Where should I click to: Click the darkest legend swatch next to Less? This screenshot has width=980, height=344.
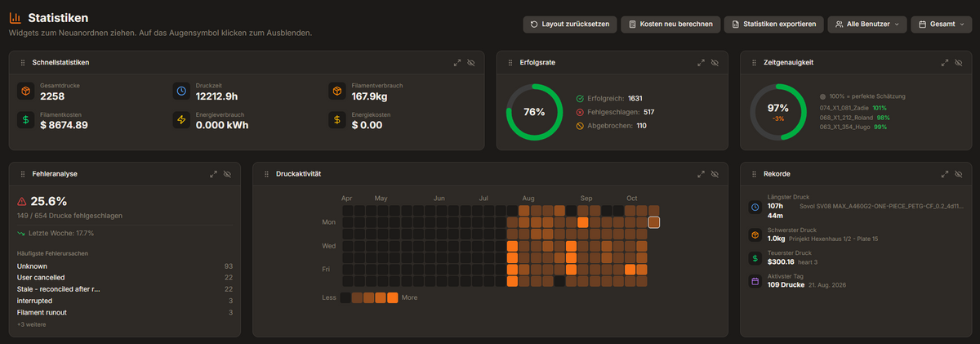(345, 297)
